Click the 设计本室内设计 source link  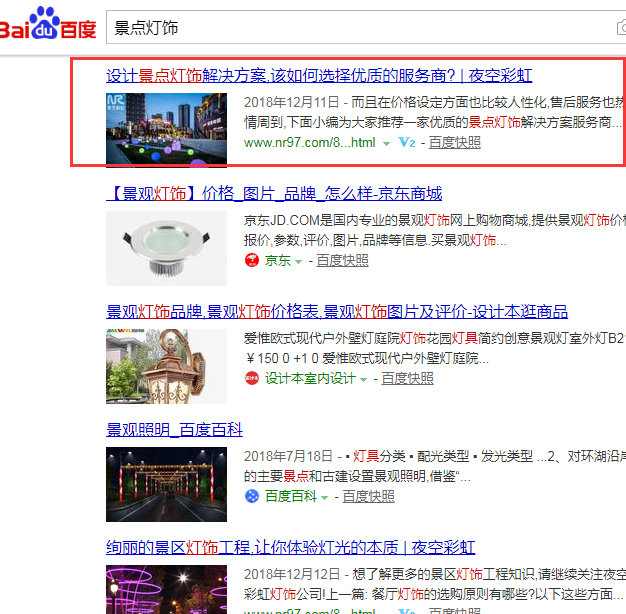[x=310, y=378]
